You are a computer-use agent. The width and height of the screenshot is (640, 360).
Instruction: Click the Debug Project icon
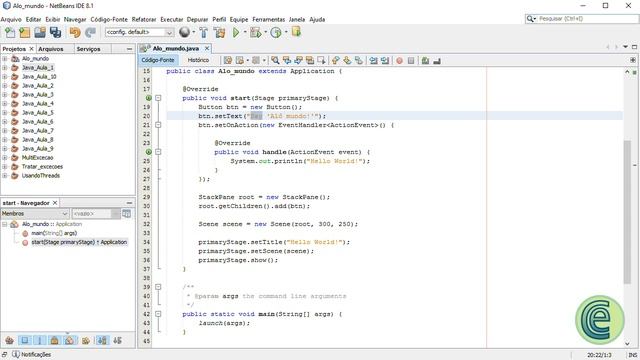[x=256, y=32]
